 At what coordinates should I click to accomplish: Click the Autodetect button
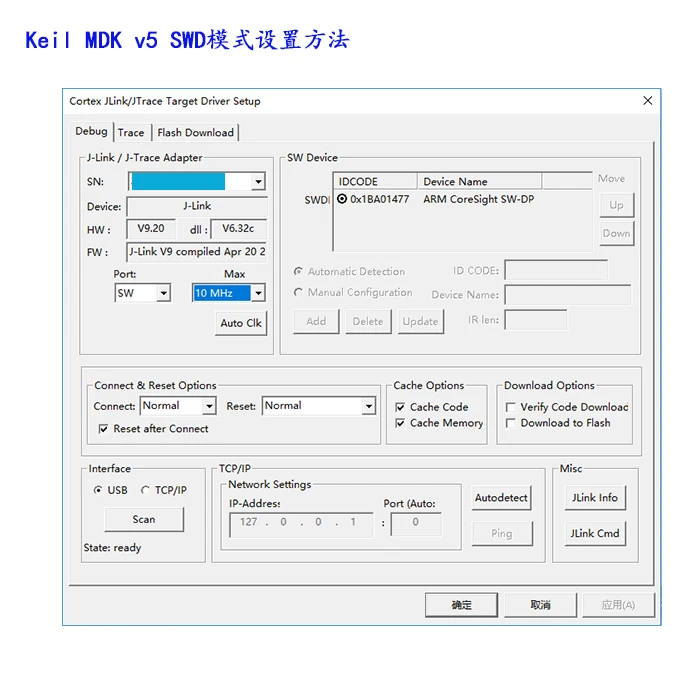[x=501, y=498]
